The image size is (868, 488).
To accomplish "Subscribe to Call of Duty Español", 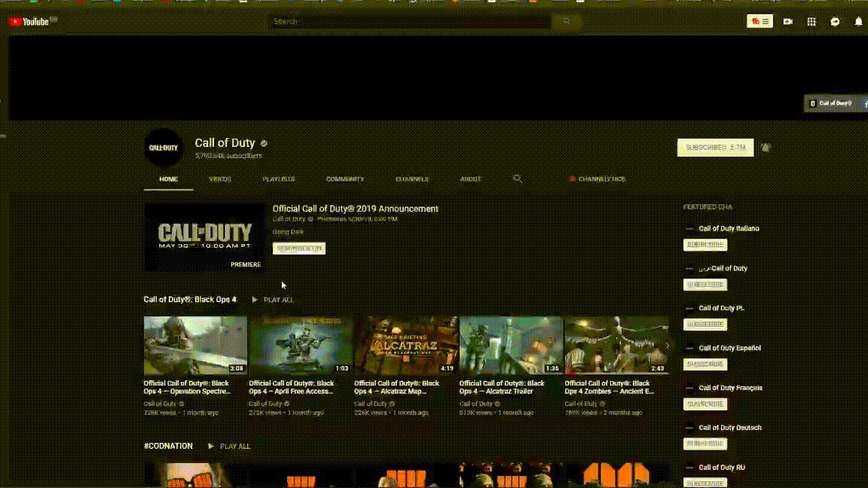I will click(x=705, y=364).
